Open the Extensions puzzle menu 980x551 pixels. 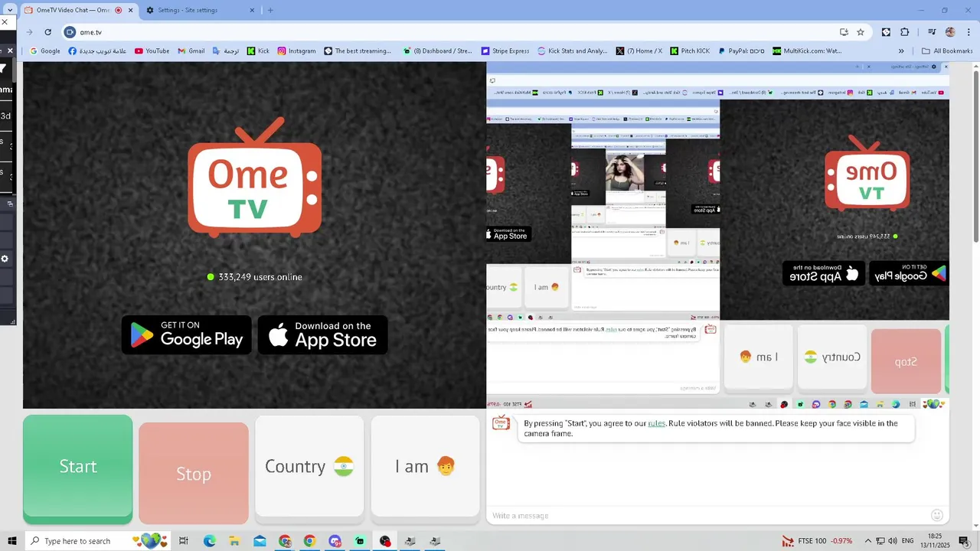(905, 32)
